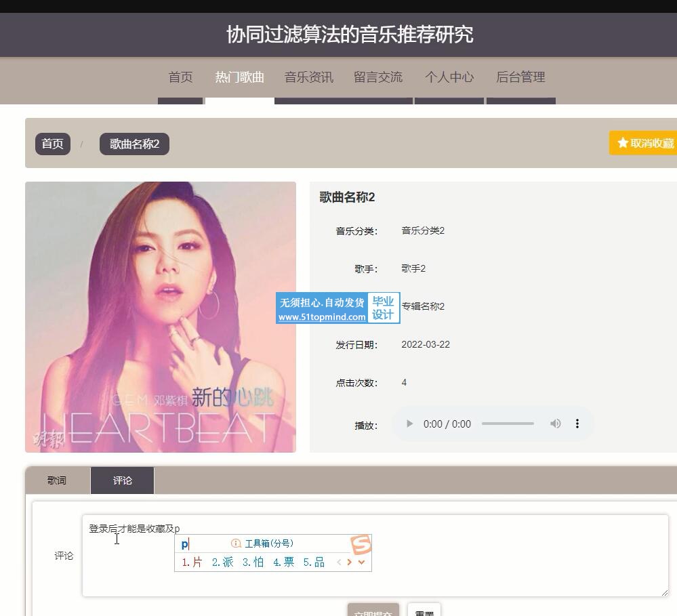The image size is (677, 616).
Task: Click the 歌手2 singer value
Action: [x=413, y=268]
